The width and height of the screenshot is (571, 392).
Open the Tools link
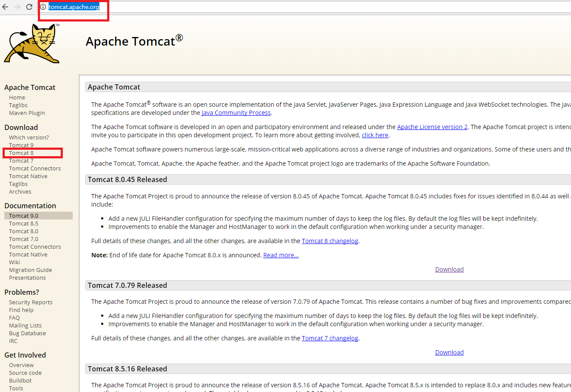coord(16,389)
